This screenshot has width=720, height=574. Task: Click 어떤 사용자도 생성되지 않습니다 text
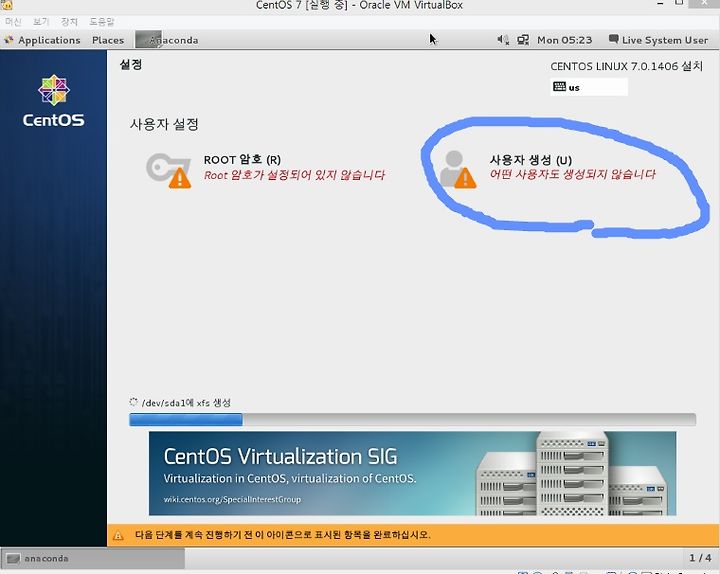573,174
